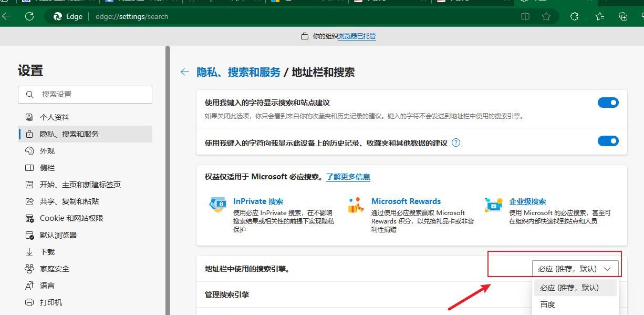
Task: Open the 必应 (推荐，默认) search engine dropdown
Action: click(575, 268)
